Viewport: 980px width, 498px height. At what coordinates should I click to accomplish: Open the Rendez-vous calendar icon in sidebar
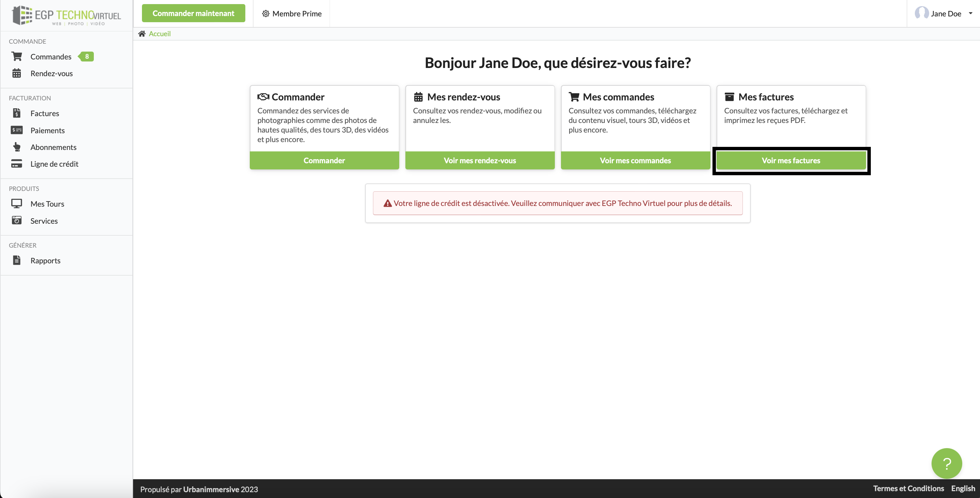pyautogui.click(x=16, y=73)
